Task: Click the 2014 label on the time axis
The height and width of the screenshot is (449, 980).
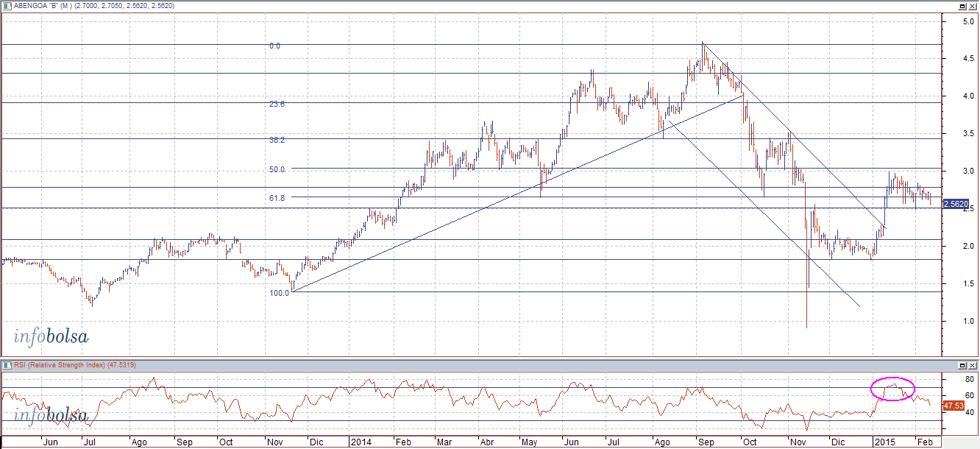Action: pyautogui.click(x=361, y=443)
